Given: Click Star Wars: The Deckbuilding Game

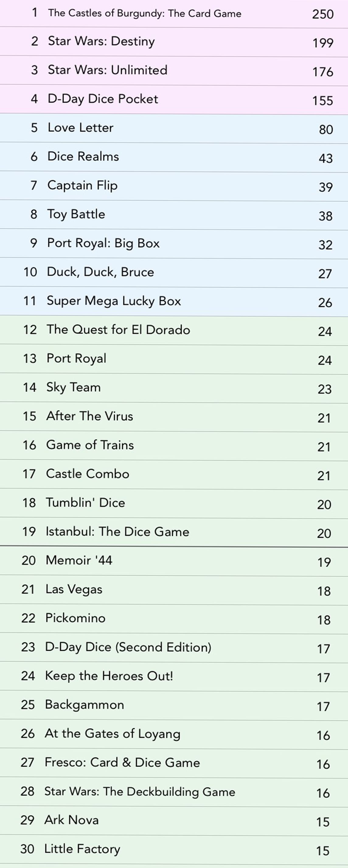Looking at the screenshot, I should (140, 792).
